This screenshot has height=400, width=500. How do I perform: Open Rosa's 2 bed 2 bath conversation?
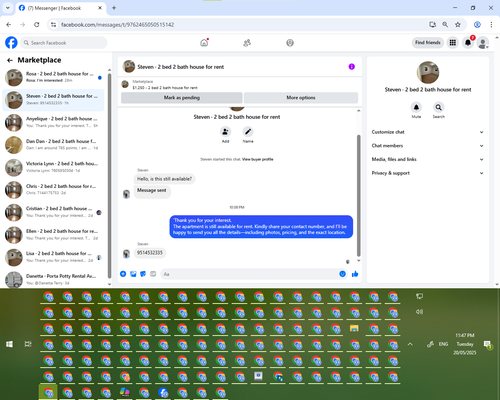54,77
